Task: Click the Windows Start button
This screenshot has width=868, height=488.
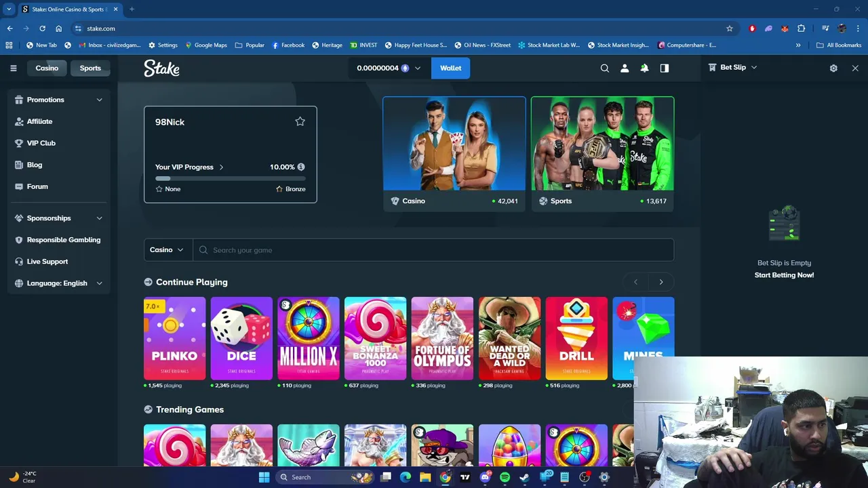Action: [264, 477]
